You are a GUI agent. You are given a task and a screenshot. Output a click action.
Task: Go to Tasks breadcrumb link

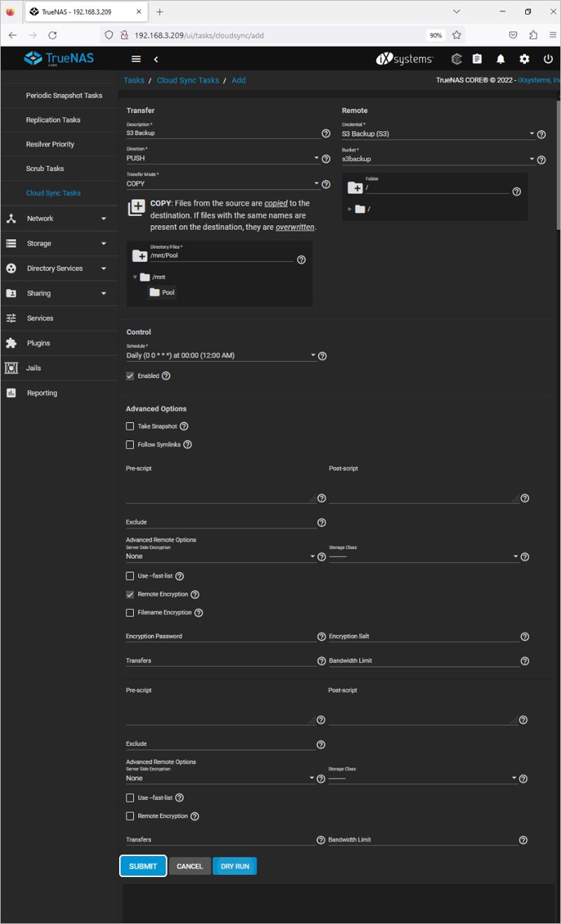point(134,81)
